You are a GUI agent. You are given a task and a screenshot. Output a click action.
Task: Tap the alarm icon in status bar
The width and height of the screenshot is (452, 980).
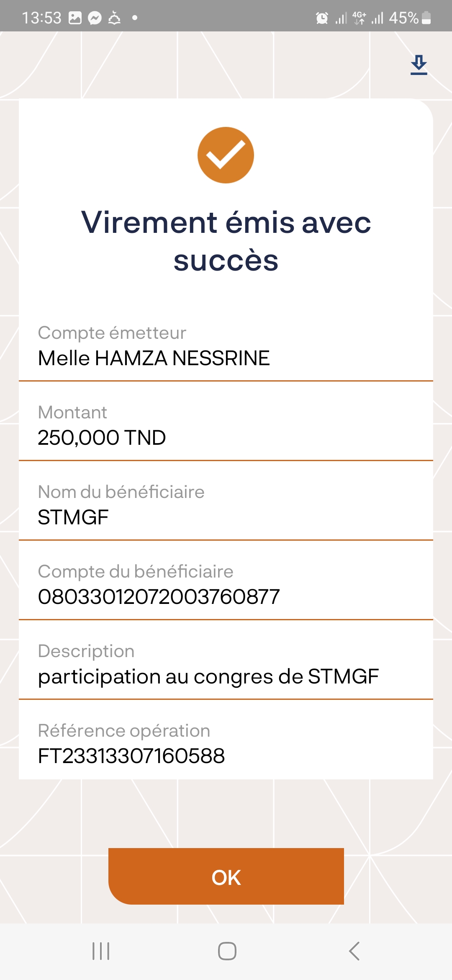click(322, 18)
